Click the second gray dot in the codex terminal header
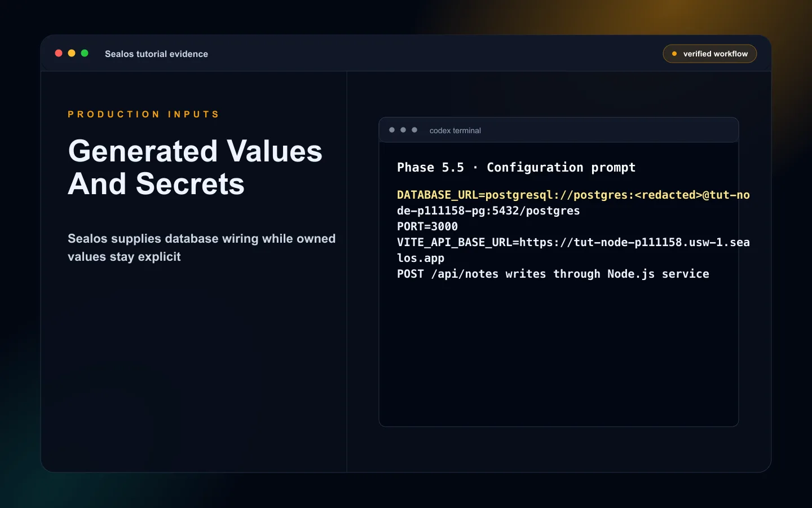The width and height of the screenshot is (812, 508). 403,130
